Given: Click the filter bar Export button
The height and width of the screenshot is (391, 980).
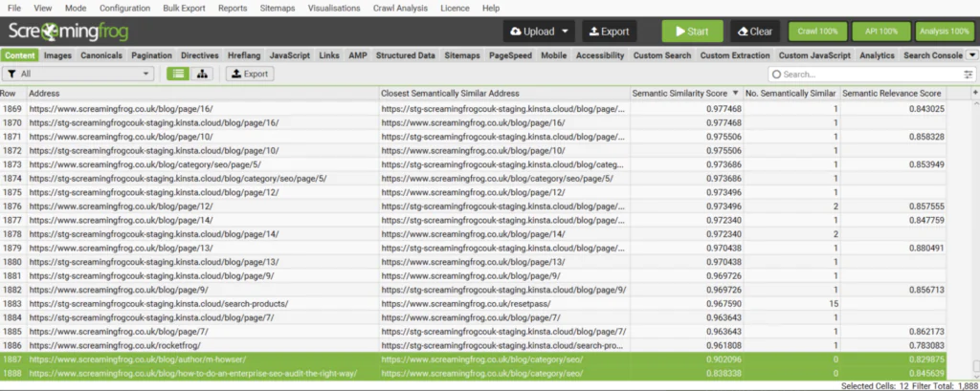Looking at the screenshot, I should pos(250,74).
